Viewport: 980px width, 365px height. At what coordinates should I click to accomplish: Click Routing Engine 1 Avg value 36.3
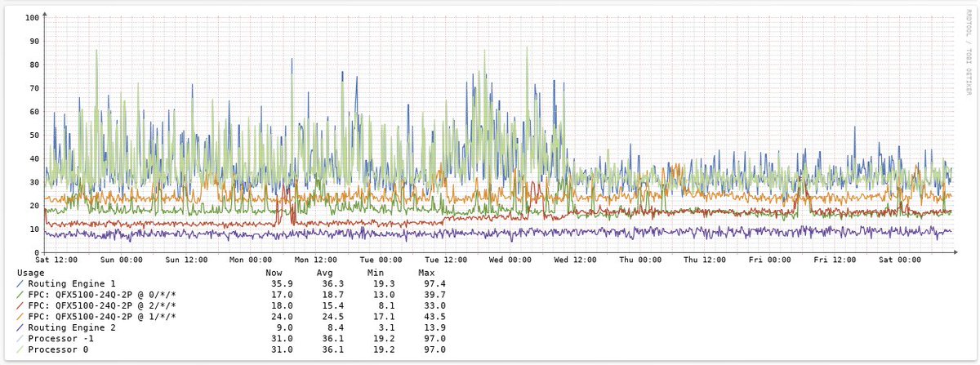pyautogui.click(x=332, y=283)
